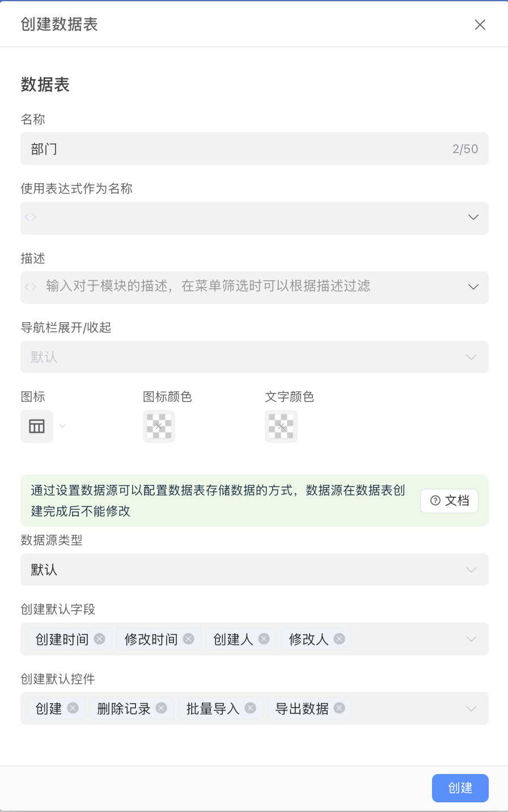Remove the 导出数据 control tag
This screenshot has height=812, width=508.
tap(338, 708)
